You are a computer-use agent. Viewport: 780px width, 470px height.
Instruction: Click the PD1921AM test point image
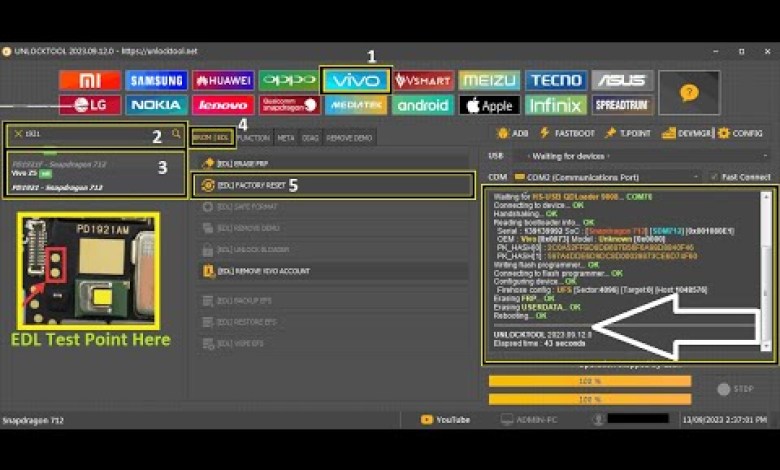click(x=89, y=271)
